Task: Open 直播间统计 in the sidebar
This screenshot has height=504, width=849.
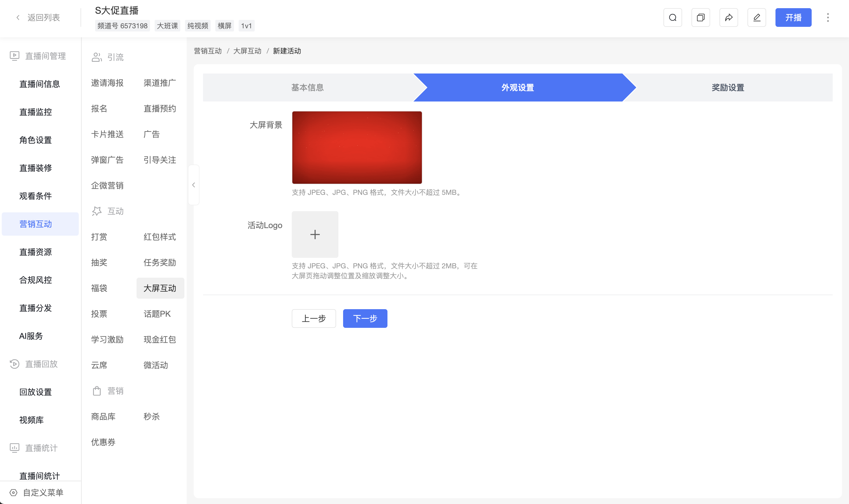Action: [x=40, y=475]
